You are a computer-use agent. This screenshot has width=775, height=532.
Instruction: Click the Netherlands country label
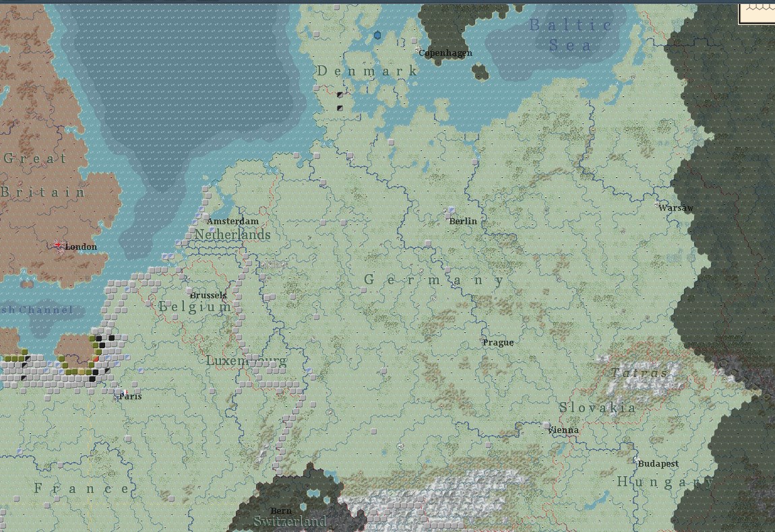pyautogui.click(x=232, y=234)
